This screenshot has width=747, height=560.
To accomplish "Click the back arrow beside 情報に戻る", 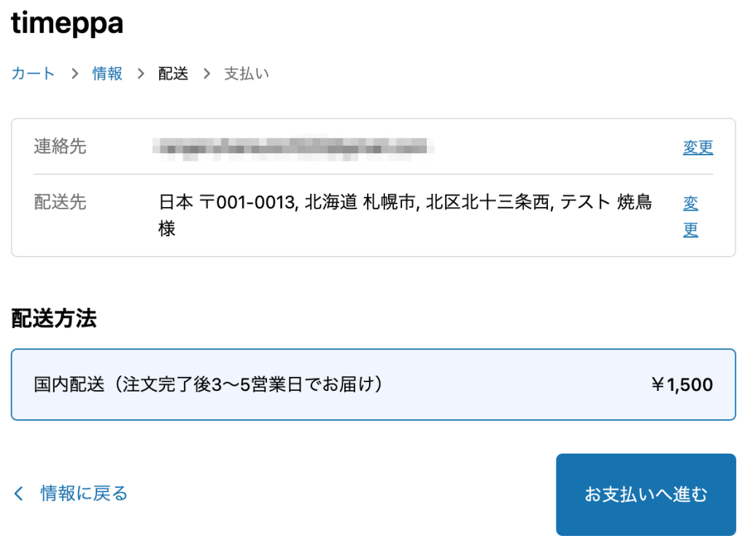I will 16,494.
